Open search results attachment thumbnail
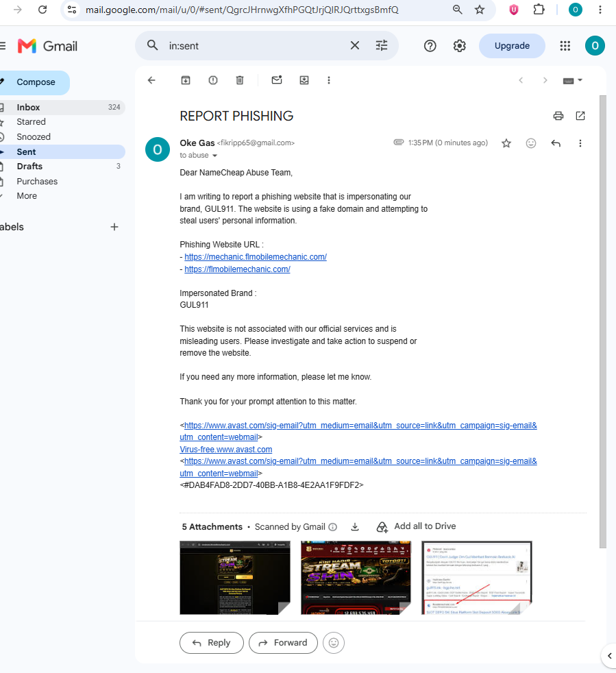 (477, 578)
